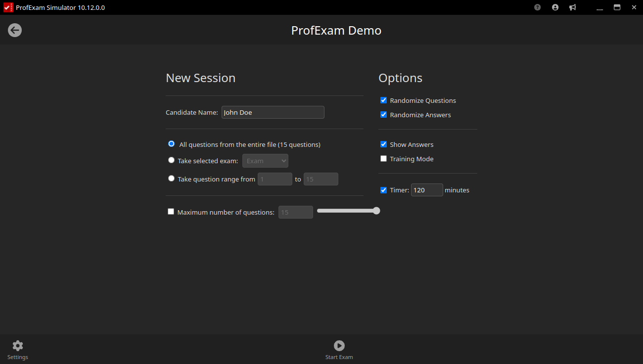Click the Candidate Name input field
Viewport: 643px width, 364px height.
[x=273, y=112]
